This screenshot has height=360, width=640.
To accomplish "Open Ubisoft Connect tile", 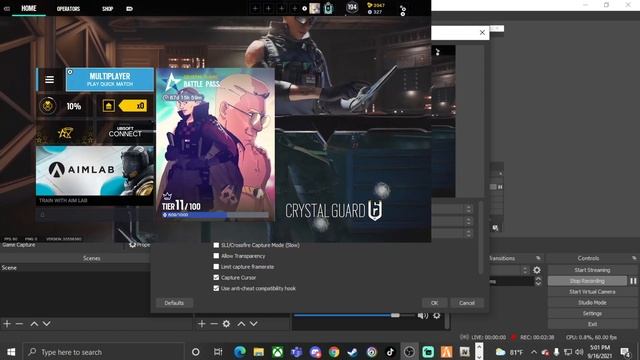I will (125, 132).
